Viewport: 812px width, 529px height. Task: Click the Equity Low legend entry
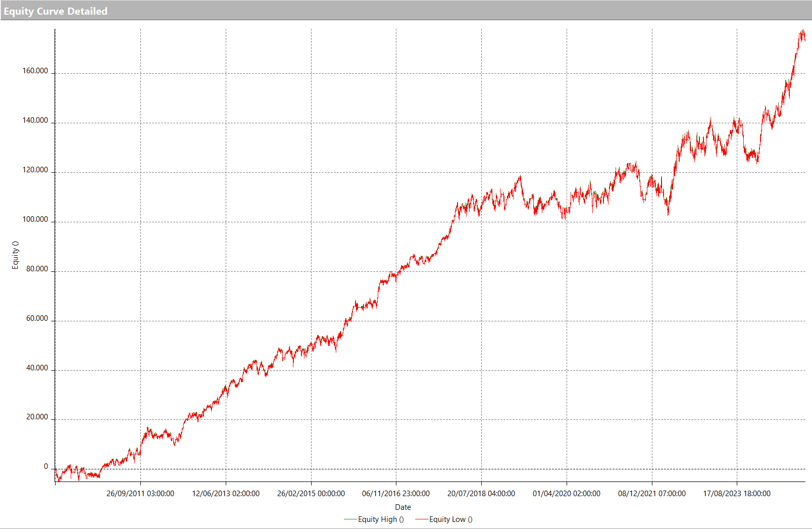coord(450,519)
